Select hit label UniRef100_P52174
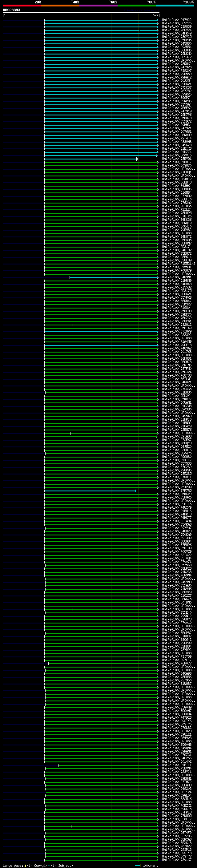 (x=177, y=247)
